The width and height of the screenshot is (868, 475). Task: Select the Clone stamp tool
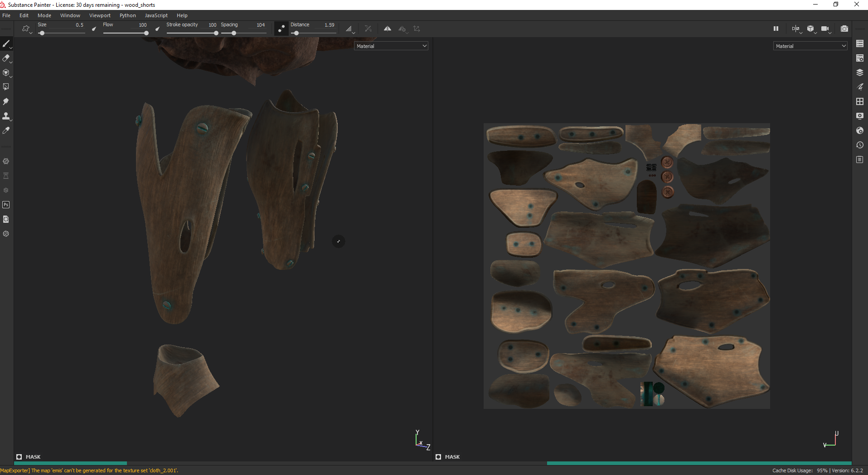(x=6, y=116)
